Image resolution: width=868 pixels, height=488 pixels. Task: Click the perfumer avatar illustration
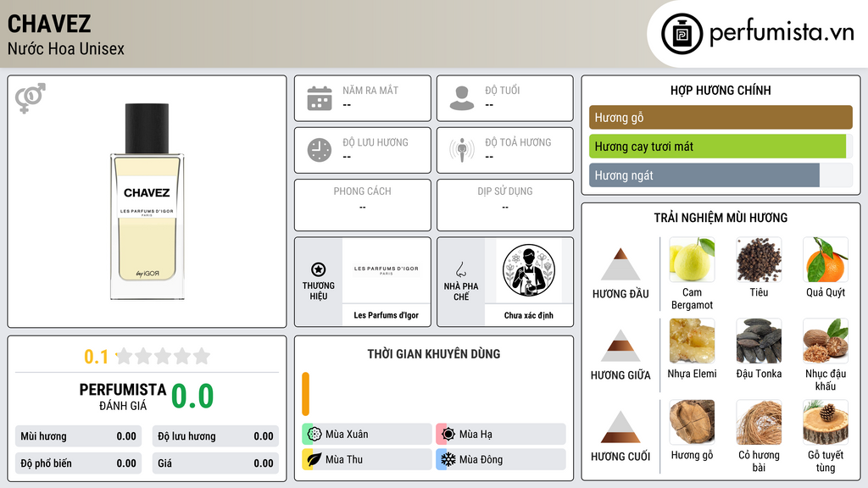click(x=529, y=270)
